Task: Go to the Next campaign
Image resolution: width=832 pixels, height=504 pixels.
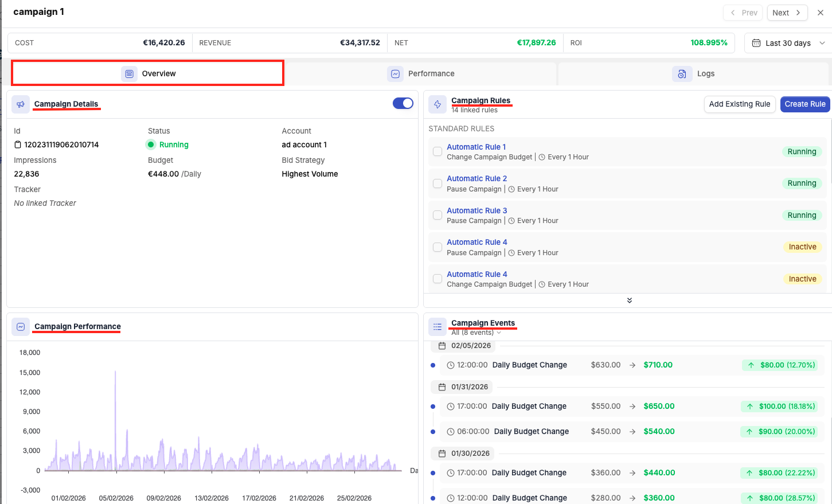Action: (x=787, y=13)
